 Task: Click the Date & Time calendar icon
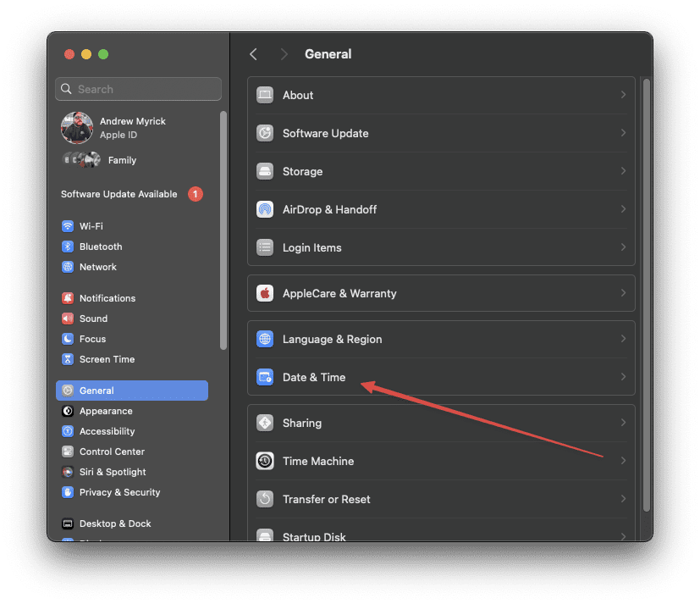click(265, 378)
